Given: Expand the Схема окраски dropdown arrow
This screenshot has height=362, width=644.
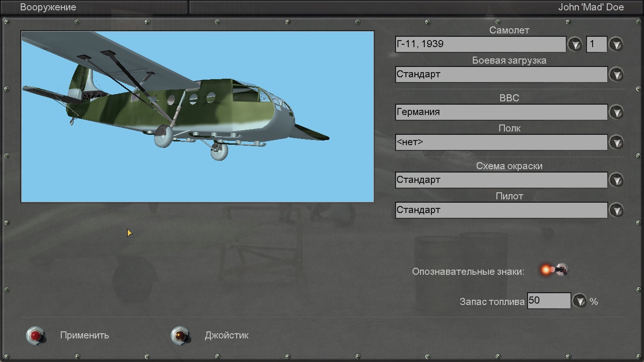Looking at the screenshot, I should coord(616,180).
